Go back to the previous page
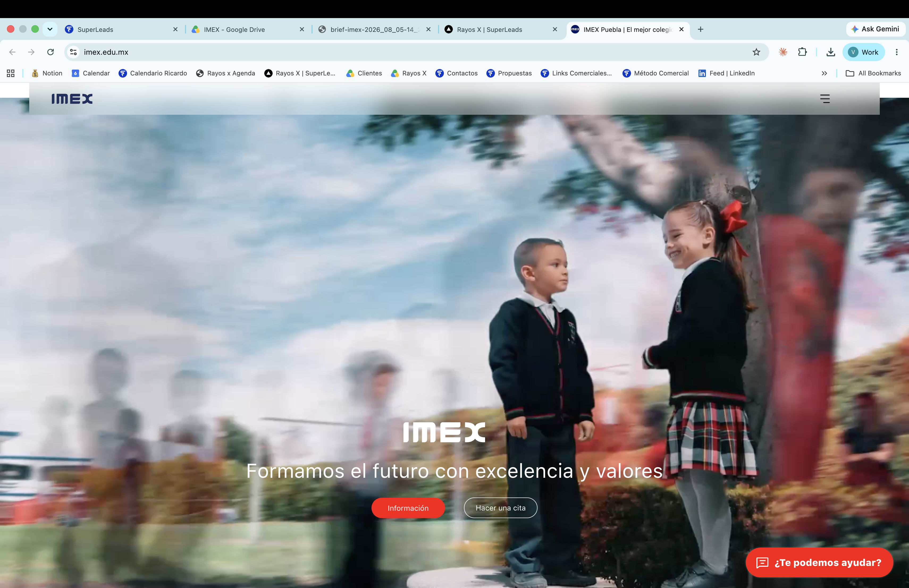This screenshot has width=909, height=588. click(12, 52)
